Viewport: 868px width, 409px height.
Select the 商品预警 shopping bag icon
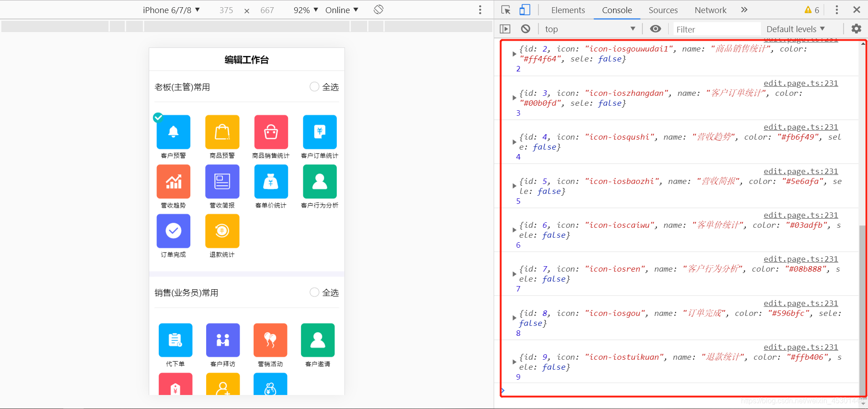(222, 132)
